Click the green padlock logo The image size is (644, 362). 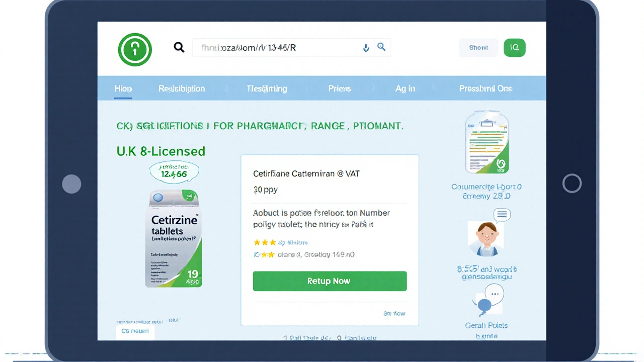[x=135, y=49]
